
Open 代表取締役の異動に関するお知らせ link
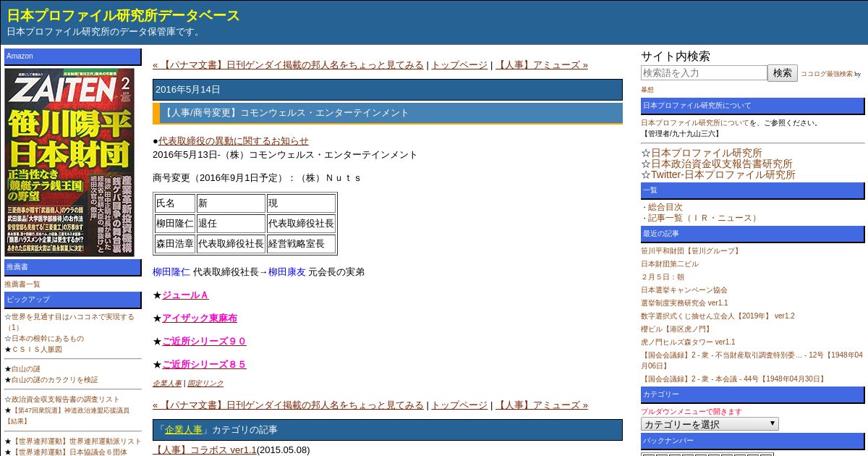point(233,140)
